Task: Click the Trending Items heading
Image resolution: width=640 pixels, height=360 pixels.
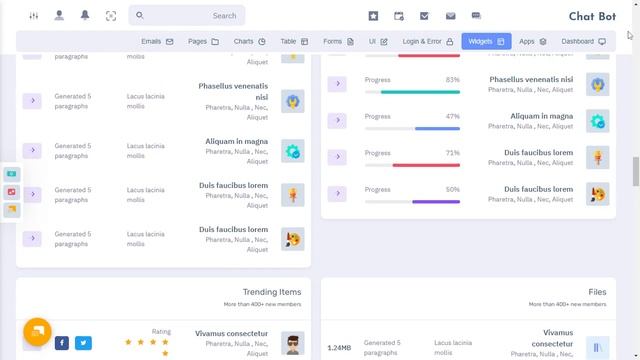Action: (x=272, y=292)
